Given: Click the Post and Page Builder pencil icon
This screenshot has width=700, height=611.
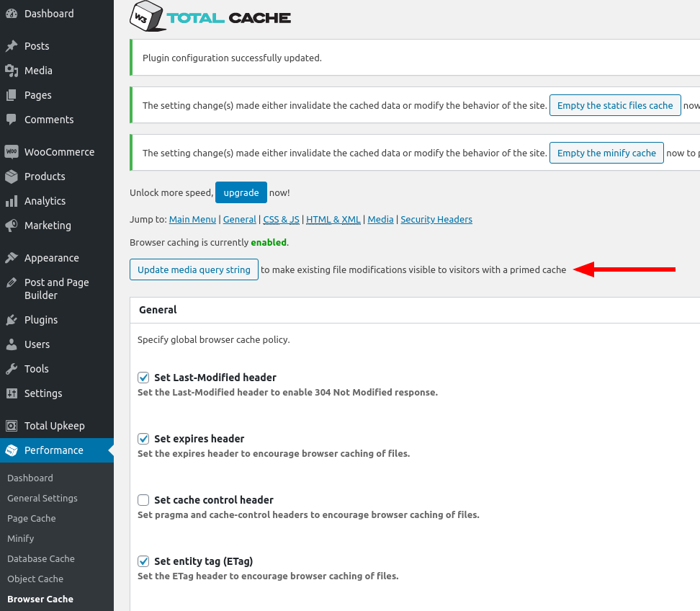Looking at the screenshot, I should (12, 282).
